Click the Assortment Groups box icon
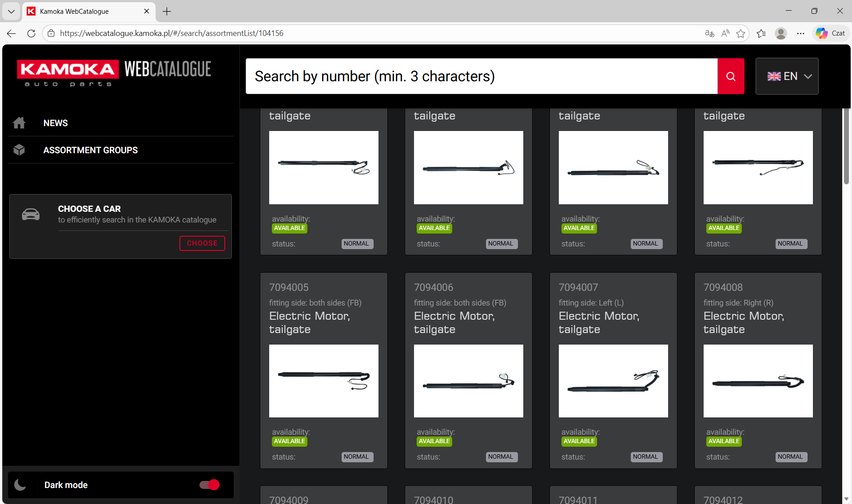The width and height of the screenshot is (852, 504). pyautogui.click(x=19, y=150)
